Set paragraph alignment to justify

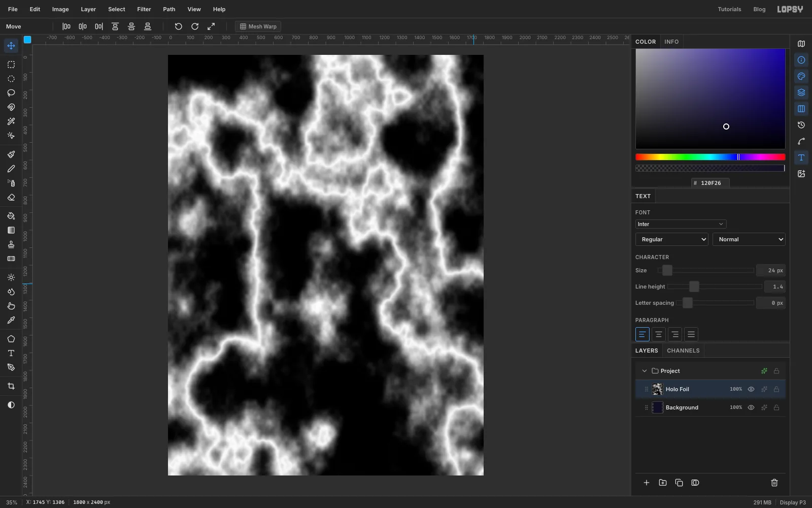point(691,334)
